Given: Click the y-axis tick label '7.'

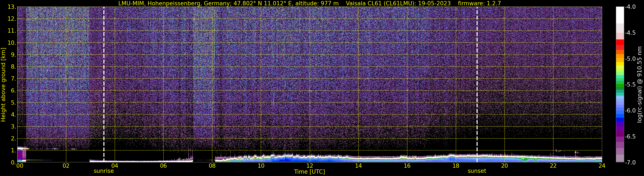Looking at the screenshot, I should tap(13, 79).
